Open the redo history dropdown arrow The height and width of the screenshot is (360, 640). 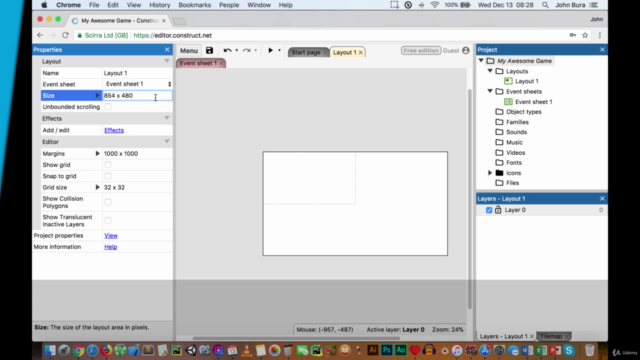point(256,51)
